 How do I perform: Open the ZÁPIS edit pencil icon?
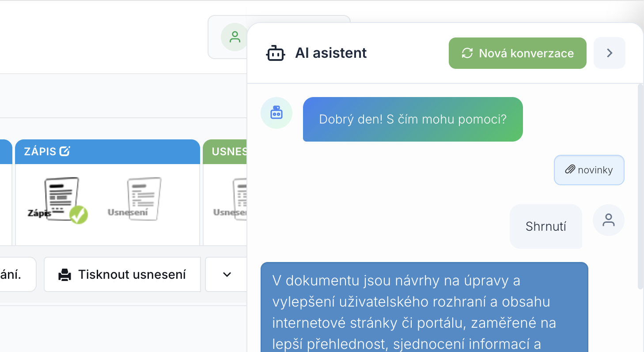pos(64,151)
